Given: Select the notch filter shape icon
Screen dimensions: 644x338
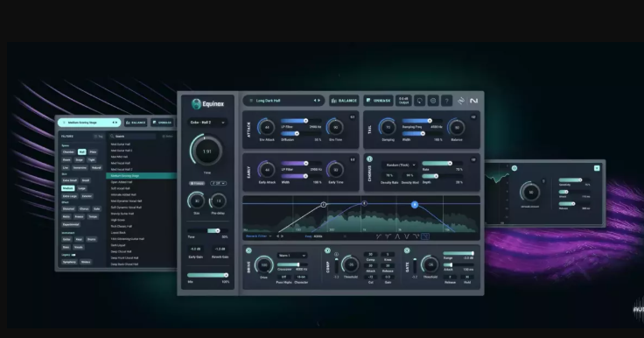Looking at the screenshot, I should point(407,236).
